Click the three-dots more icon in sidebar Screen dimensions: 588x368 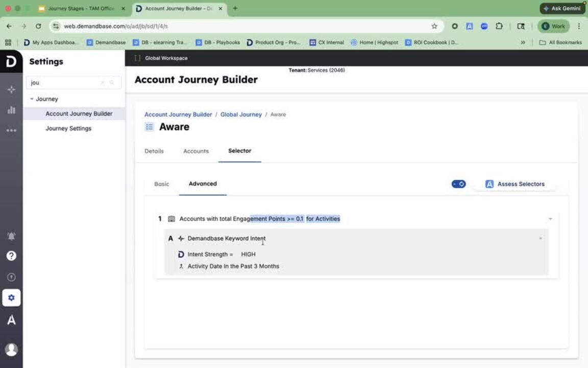11,131
